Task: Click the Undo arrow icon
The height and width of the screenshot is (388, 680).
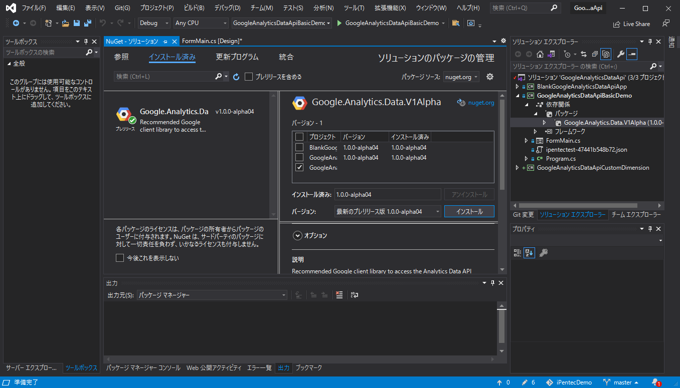Action: tap(102, 23)
